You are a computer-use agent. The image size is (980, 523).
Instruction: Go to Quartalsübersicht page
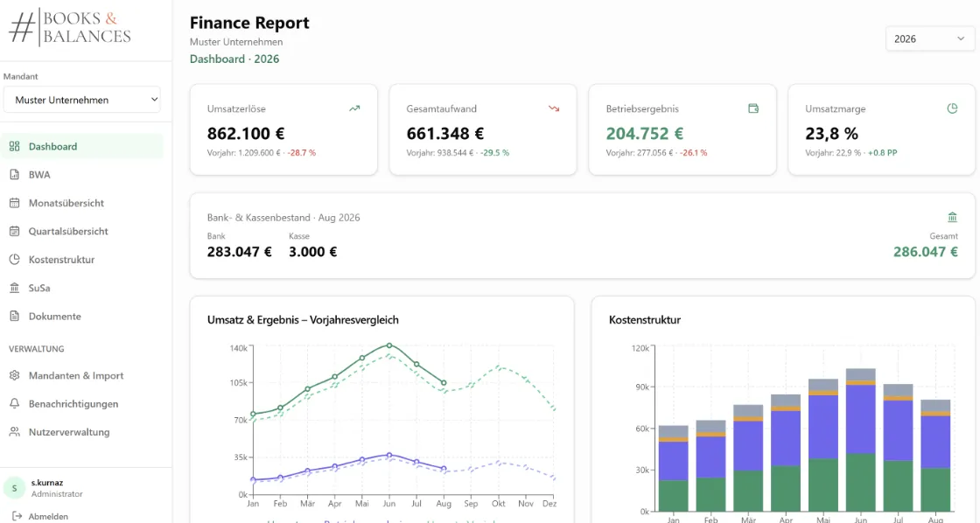(82, 231)
